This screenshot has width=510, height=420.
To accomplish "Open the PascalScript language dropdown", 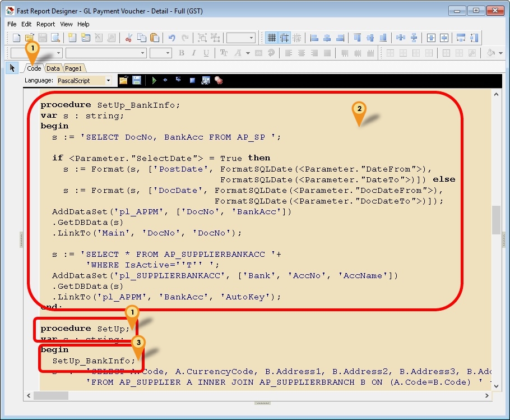I will tap(110, 80).
